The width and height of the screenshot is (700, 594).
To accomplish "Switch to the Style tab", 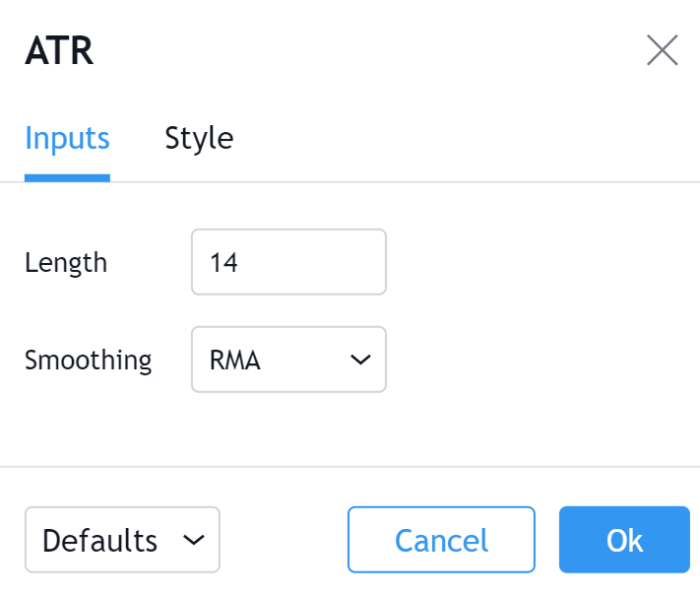I will [199, 138].
